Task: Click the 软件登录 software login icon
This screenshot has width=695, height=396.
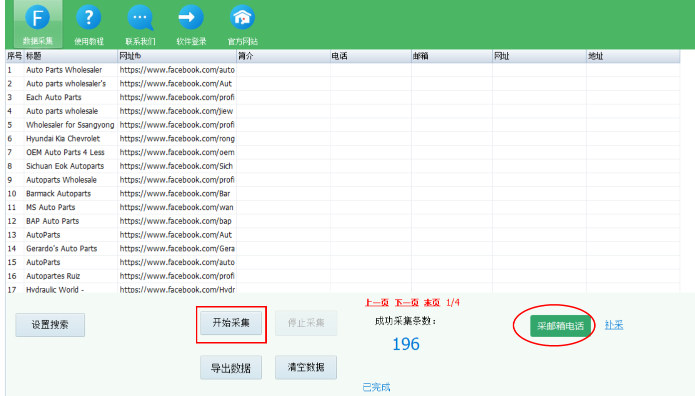Action: (191, 24)
